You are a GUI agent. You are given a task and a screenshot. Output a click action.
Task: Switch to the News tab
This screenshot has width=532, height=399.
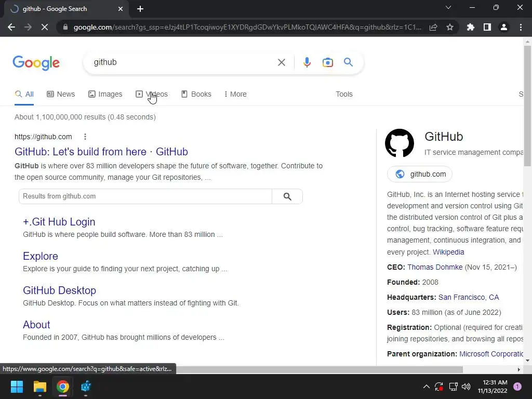61,95
